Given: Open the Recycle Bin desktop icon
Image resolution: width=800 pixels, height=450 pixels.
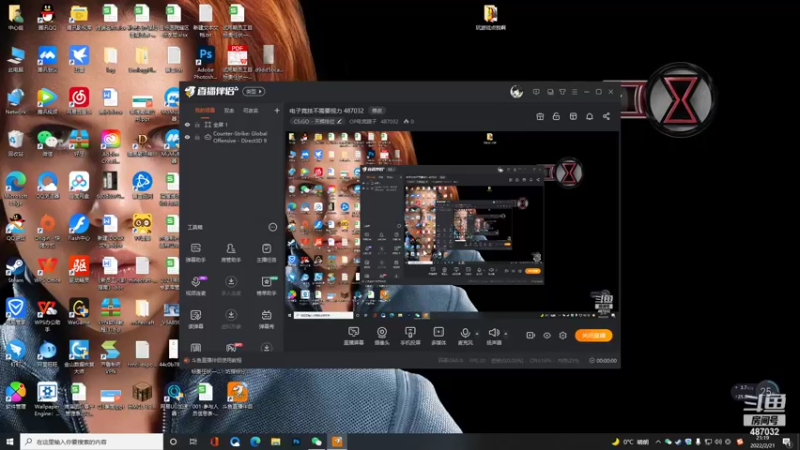Looking at the screenshot, I should click(15, 143).
